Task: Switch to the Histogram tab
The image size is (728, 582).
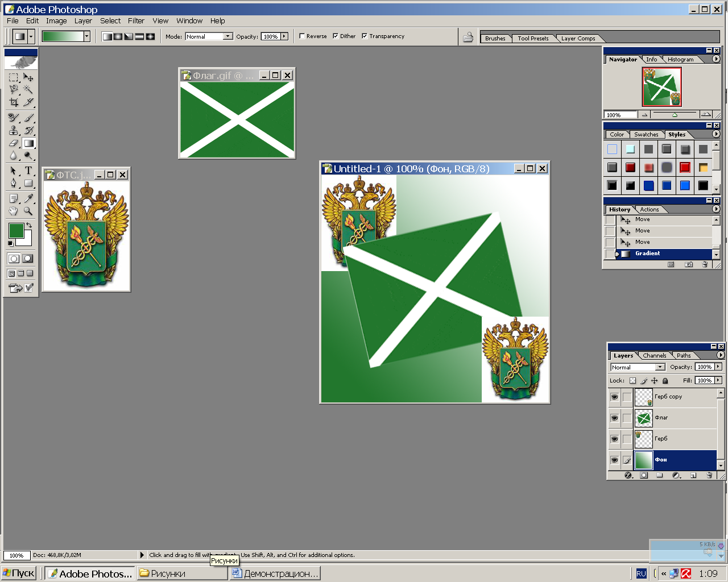Action: [x=681, y=60]
